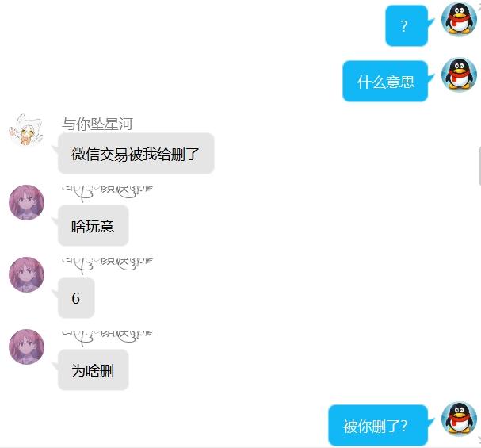Click the stylized nickname above "为啥删"
Viewport: 481px width, 448px height.
coord(107,338)
